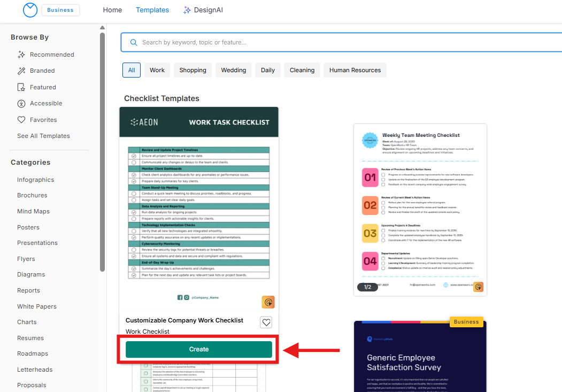The image size is (562, 392).
Task: Click the Favorites heart icon in sidebar
Action: (x=21, y=120)
